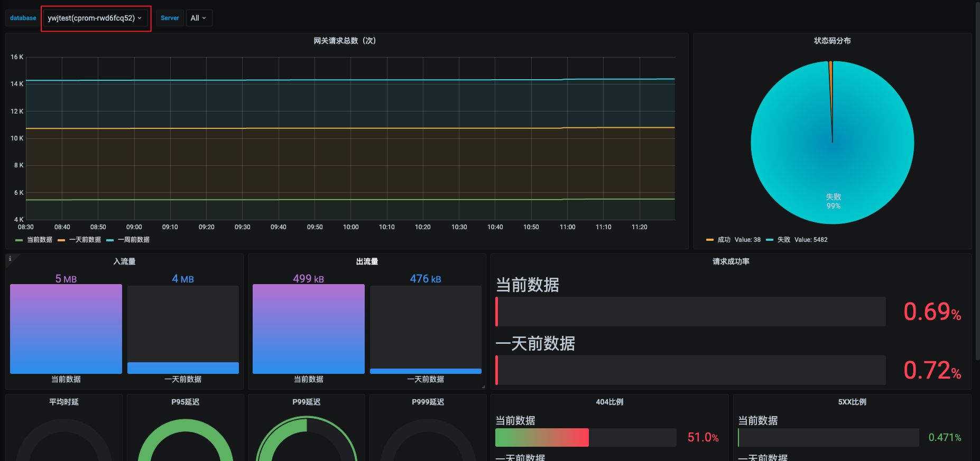Image resolution: width=980 pixels, height=461 pixels.
Task: Click the database variable label
Action: pyautogui.click(x=23, y=18)
